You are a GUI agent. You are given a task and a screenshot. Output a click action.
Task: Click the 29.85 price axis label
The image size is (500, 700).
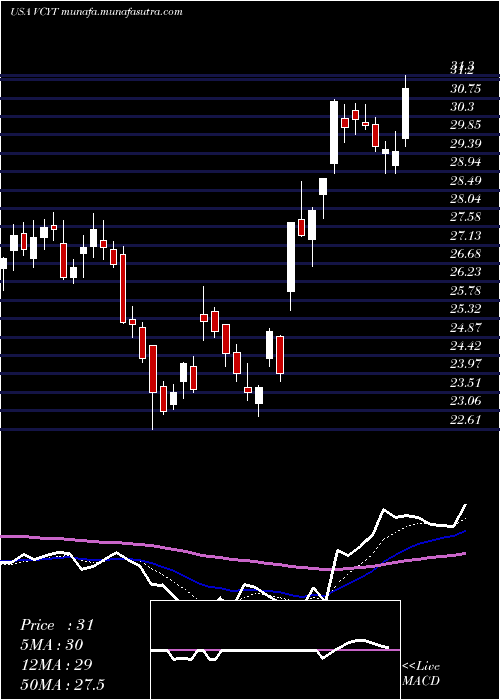click(x=466, y=125)
